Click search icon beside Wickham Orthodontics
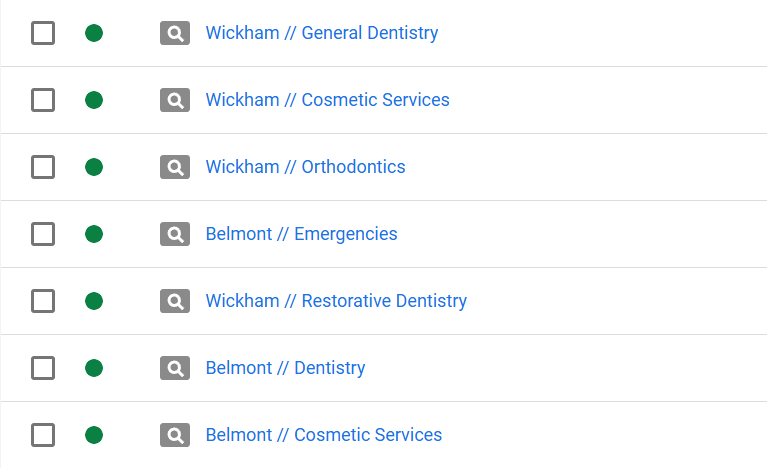Screen dimensions: 767x468 pos(175,167)
